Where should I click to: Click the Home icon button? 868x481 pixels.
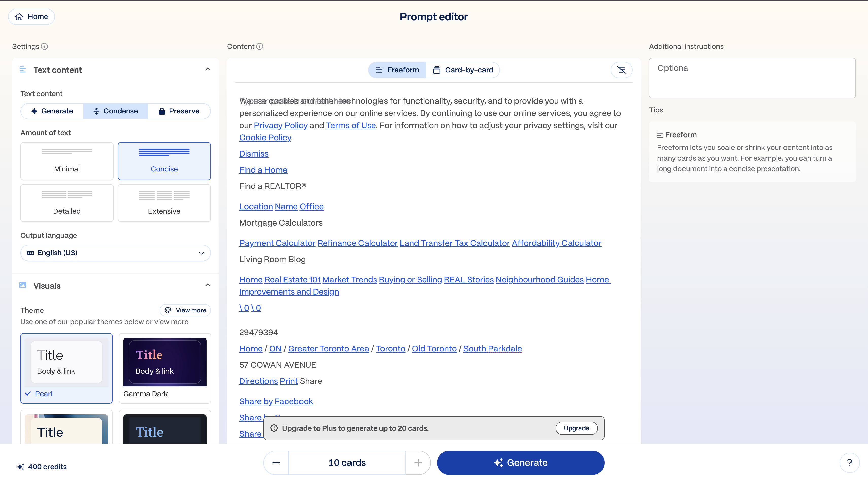pos(31,16)
